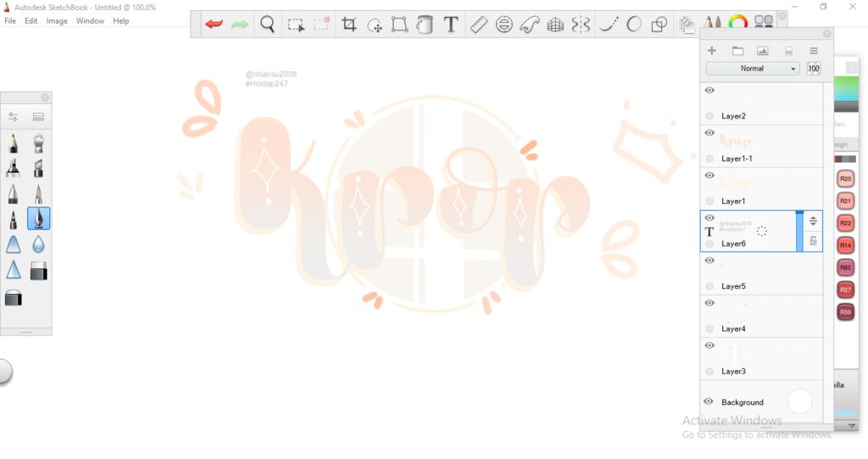This screenshot has width=868, height=459.
Task: Add a new layer group folder
Action: pos(737,51)
